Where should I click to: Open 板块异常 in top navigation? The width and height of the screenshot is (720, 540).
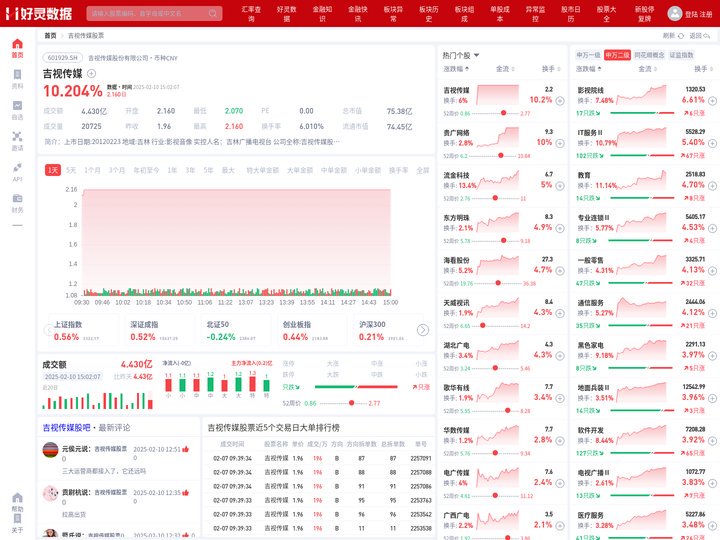click(393, 14)
